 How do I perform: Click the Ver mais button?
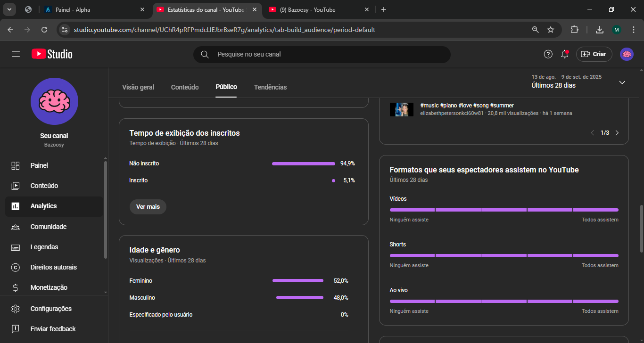coord(148,207)
